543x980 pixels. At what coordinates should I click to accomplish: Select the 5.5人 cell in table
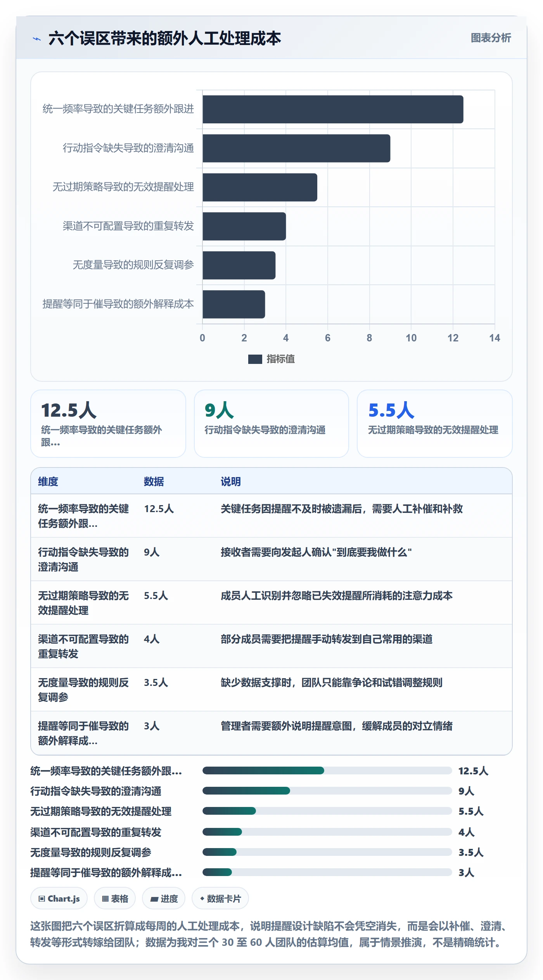point(156,596)
